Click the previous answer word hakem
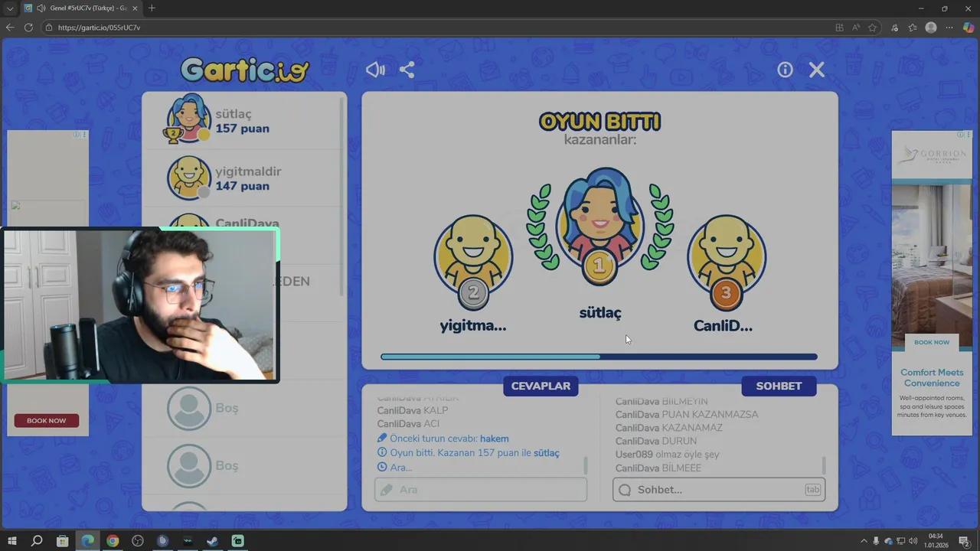This screenshot has height=551, width=980. (x=495, y=439)
